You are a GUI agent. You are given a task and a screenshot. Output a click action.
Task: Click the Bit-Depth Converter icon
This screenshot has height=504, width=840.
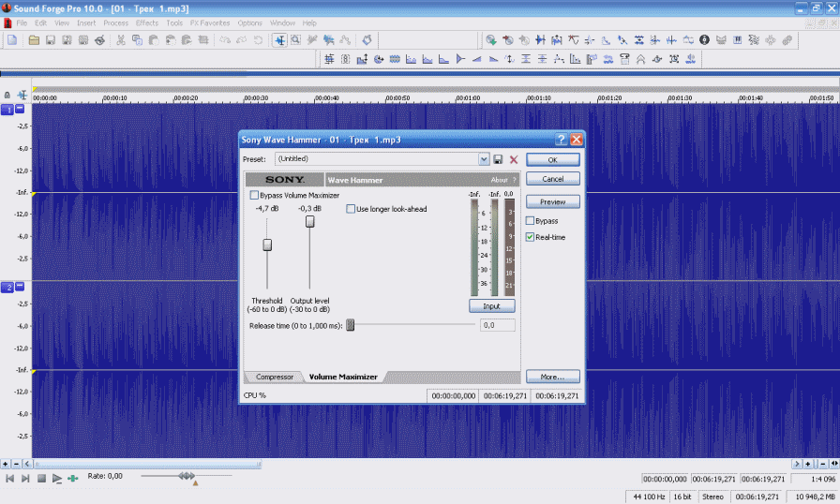(x=346, y=59)
